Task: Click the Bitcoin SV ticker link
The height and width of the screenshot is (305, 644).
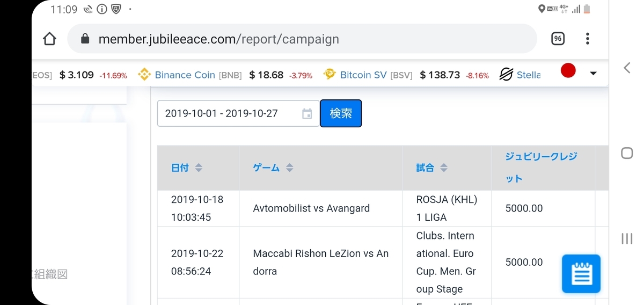Action: coord(363,75)
